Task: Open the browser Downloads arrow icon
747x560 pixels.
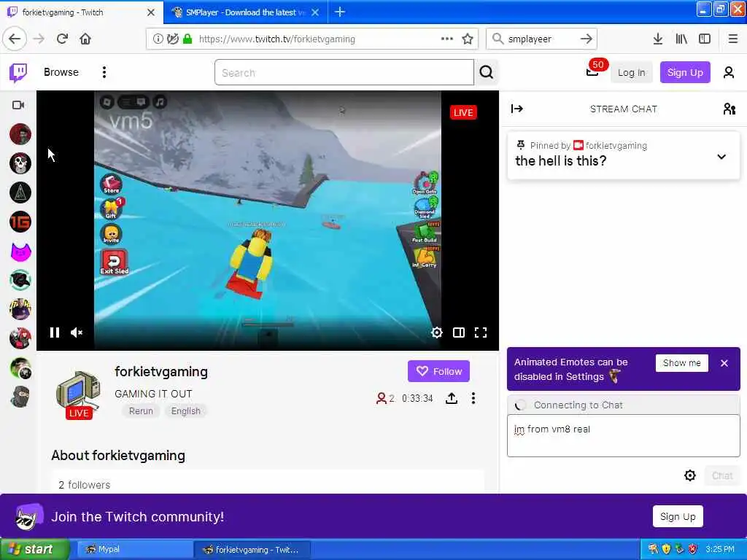Action: click(x=657, y=39)
